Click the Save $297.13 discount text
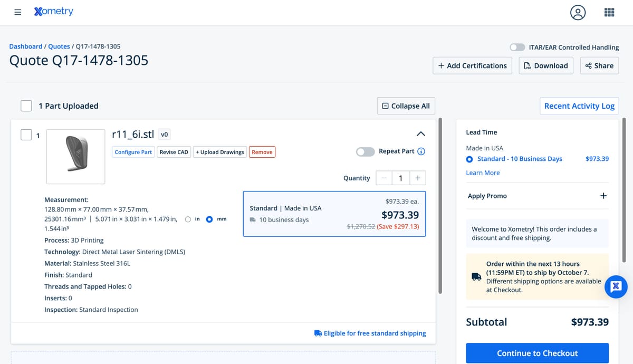The width and height of the screenshot is (633, 364). 398,226
